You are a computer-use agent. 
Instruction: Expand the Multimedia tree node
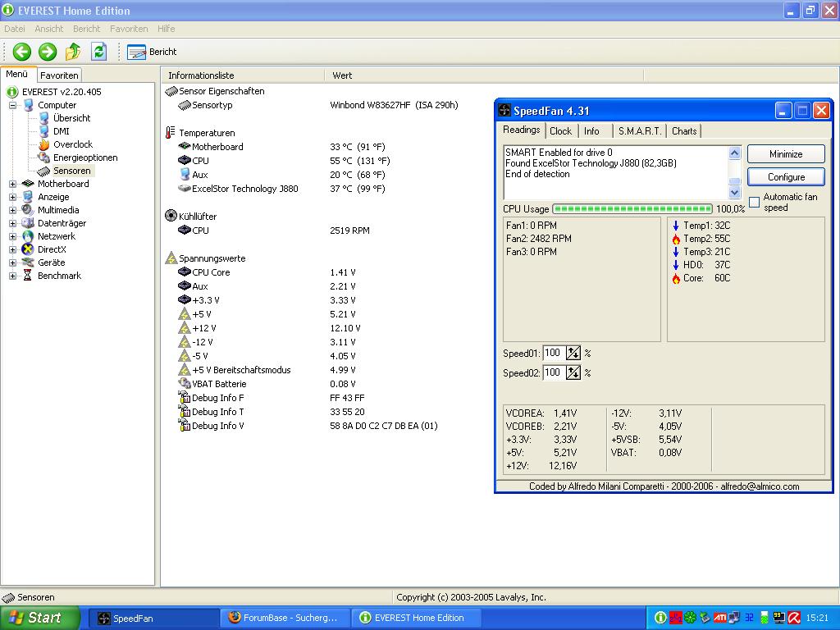12,211
